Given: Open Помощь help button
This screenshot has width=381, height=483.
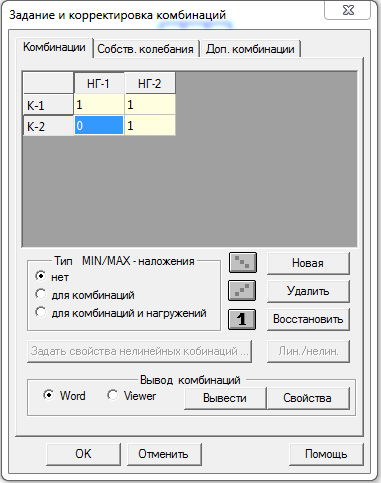Looking at the screenshot, I should (x=326, y=454).
